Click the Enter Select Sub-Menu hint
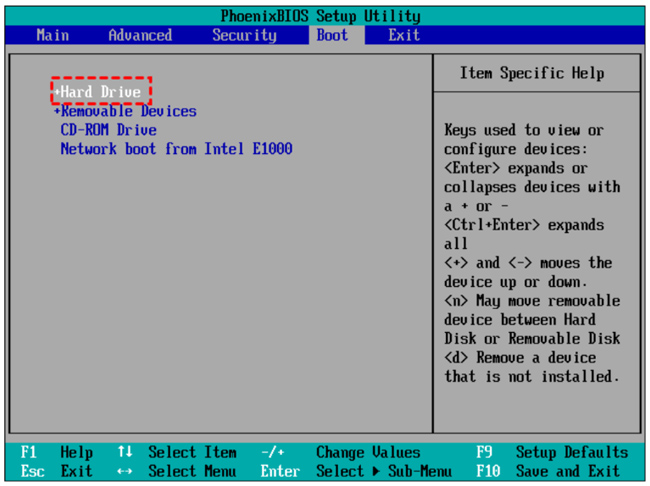 356,471
